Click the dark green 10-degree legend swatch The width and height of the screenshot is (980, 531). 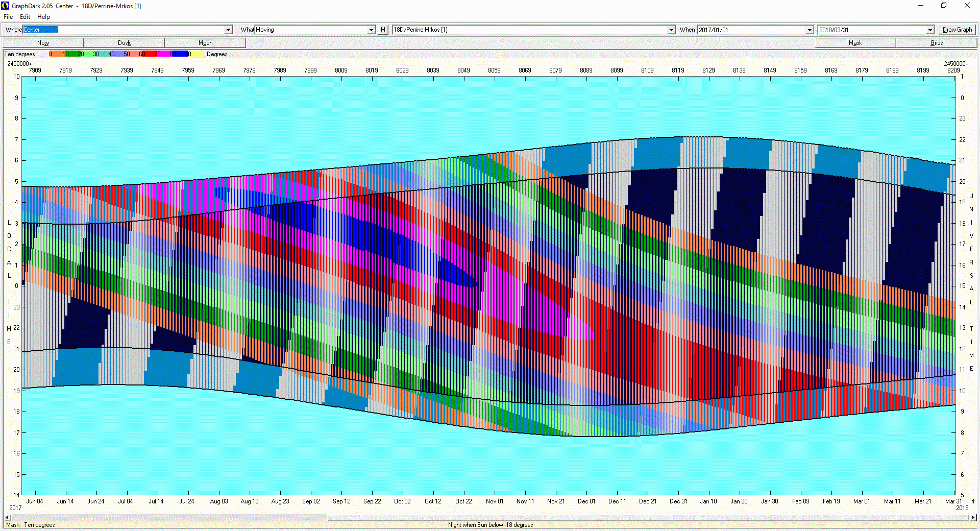[x=72, y=54]
